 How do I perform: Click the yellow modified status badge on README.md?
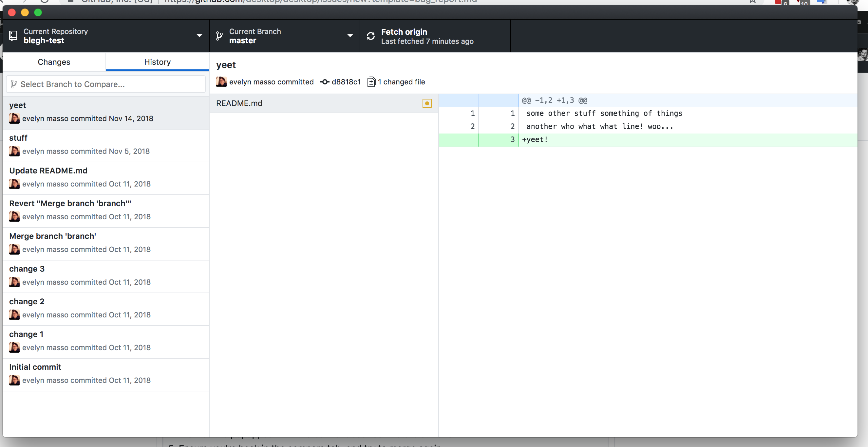tap(427, 103)
